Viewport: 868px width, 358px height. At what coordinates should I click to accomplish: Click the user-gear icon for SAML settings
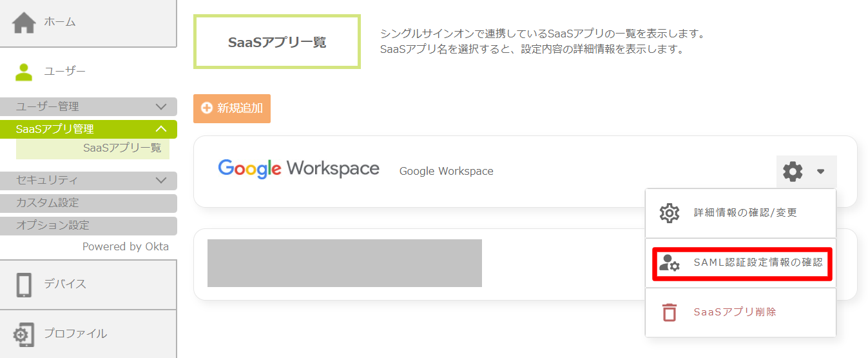pos(670,263)
